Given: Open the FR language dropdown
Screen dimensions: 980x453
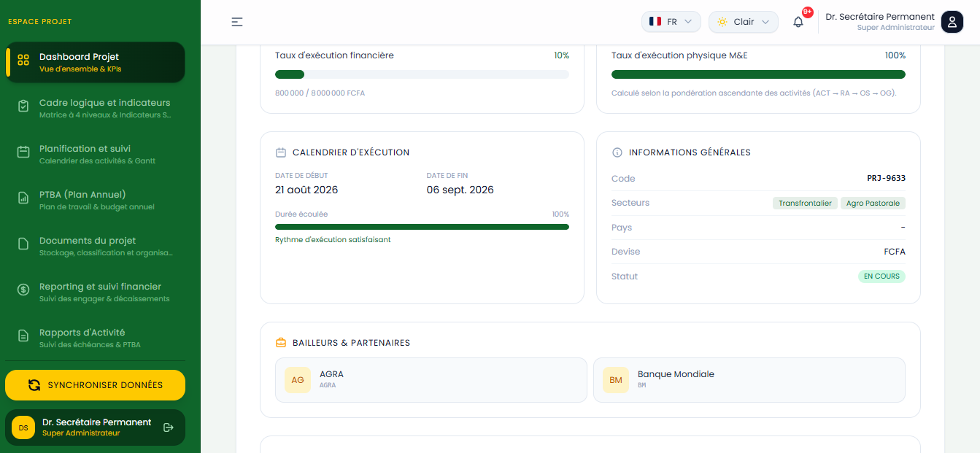Looking at the screenshot, I should pos(671,22).
